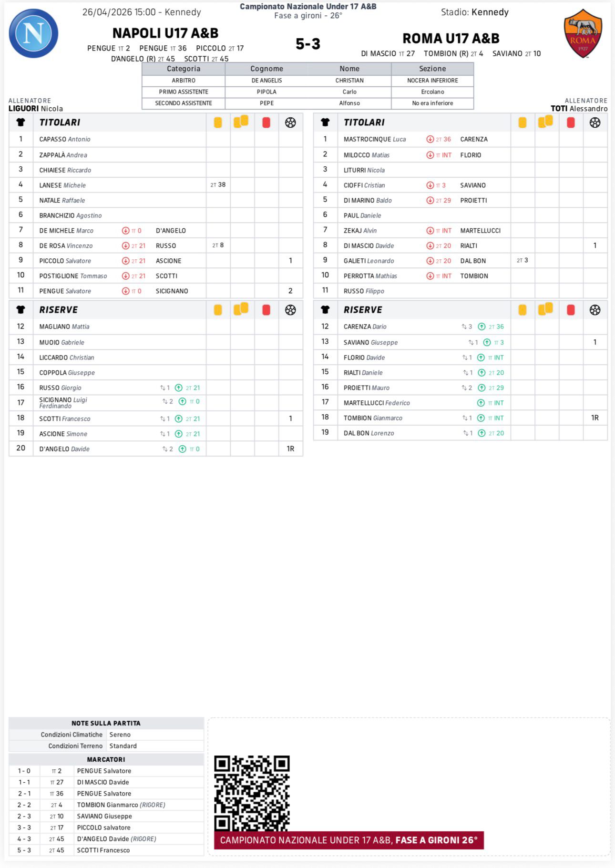Click the Marcatori section heading
Viewport: 615px width, 868px height.
point(106,759)
